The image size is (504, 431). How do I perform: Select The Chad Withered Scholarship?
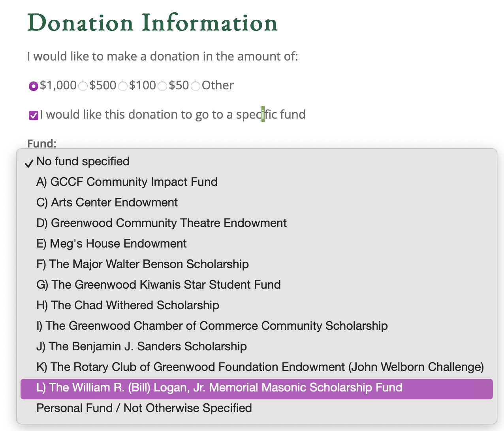257,305
